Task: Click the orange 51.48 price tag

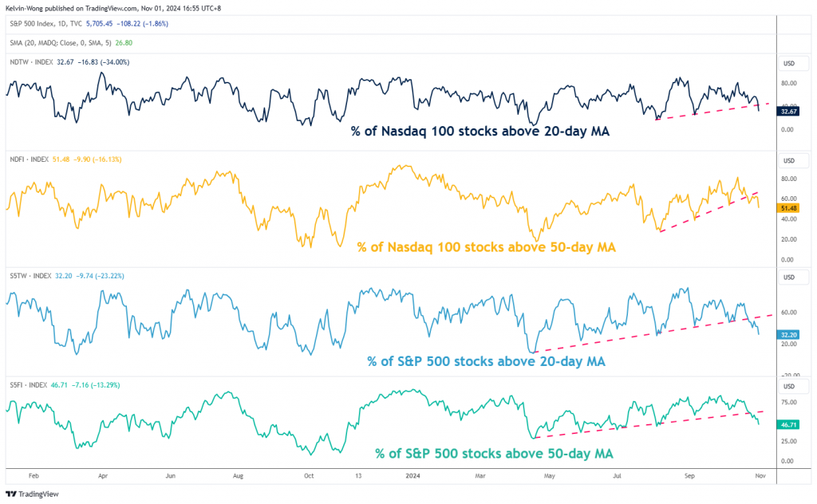Action: (789, 208)
